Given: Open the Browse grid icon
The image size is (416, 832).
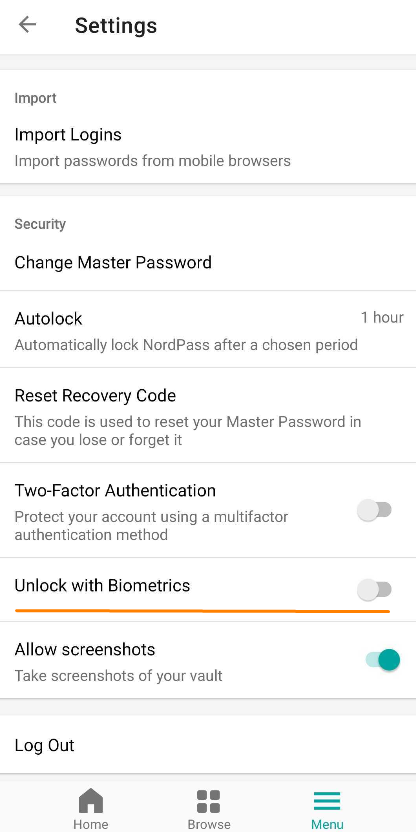Looking at the screenshot, I should tap(209, 801).
